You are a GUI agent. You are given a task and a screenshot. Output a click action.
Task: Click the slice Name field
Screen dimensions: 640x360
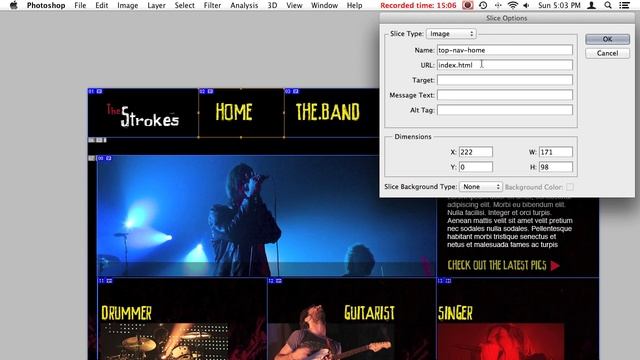(x=504, y=50)
